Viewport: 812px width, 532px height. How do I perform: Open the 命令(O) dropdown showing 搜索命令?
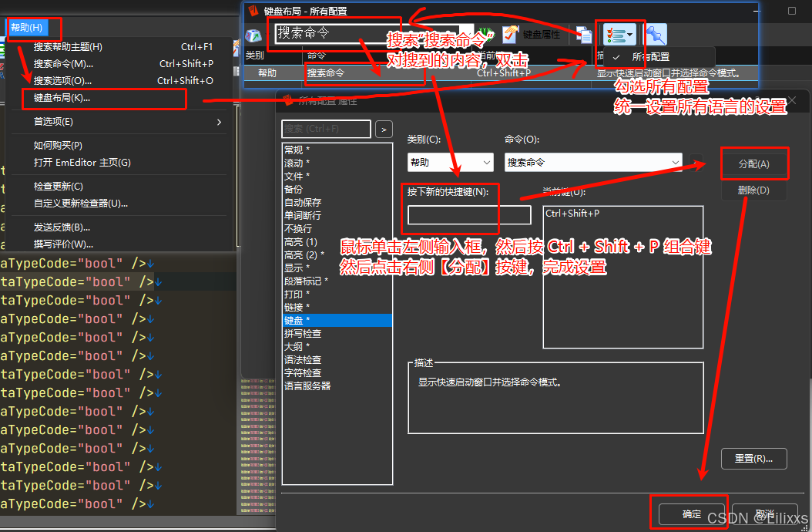(593, 162)
